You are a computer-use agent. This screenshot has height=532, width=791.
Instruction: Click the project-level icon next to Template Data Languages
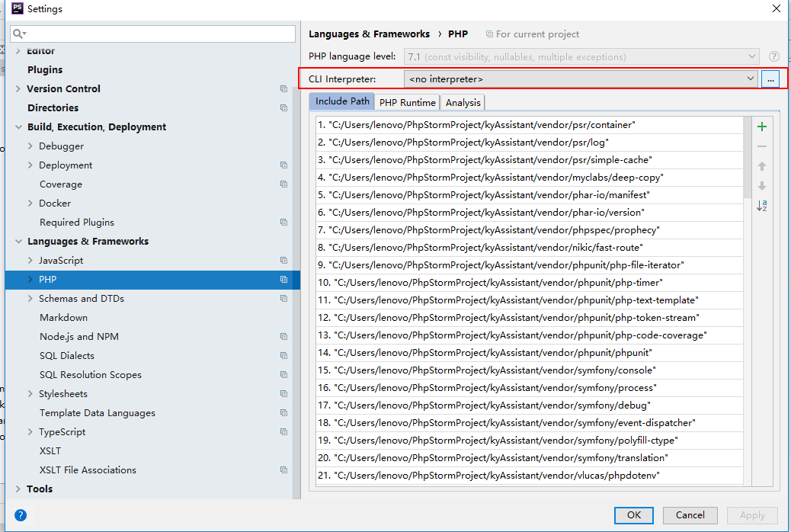point(284,413)
